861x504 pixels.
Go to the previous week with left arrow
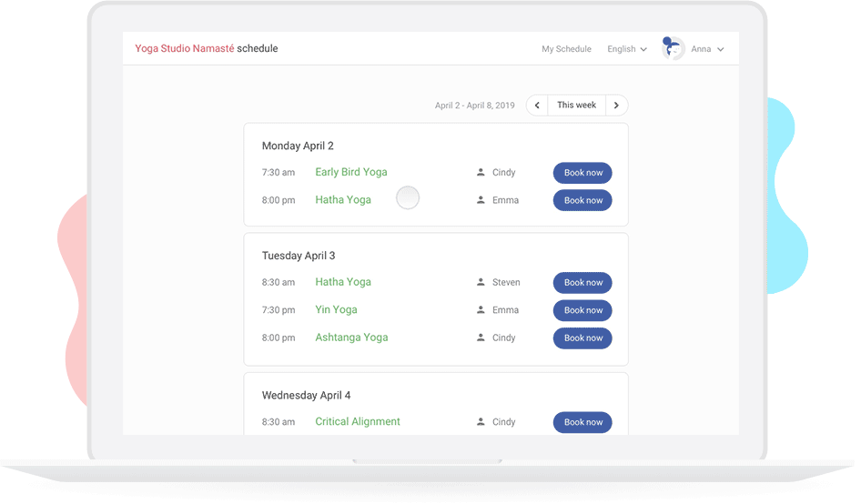[x=537, y=106]
